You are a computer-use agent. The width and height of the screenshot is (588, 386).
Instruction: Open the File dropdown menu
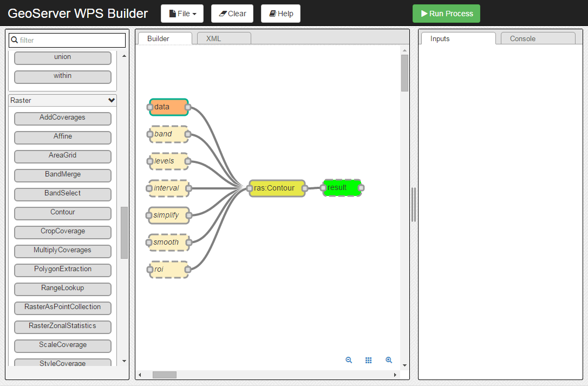click(182, 13)
